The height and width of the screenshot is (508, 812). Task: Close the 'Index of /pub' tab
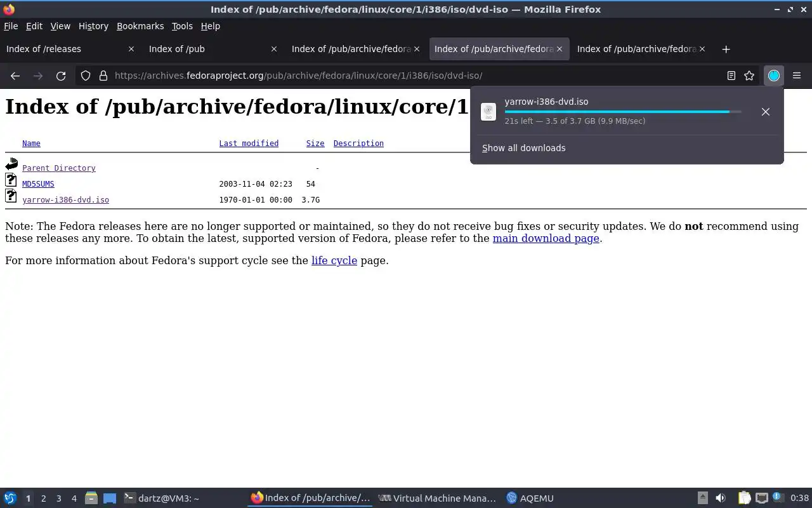274,49
